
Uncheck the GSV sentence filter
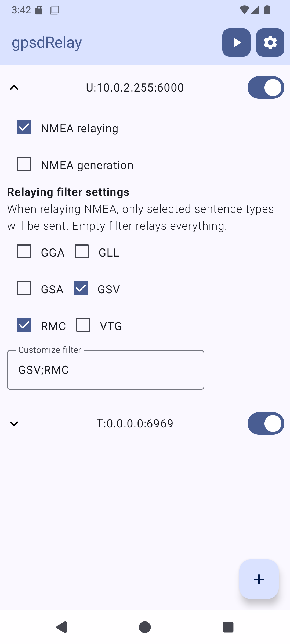point(81,288)
